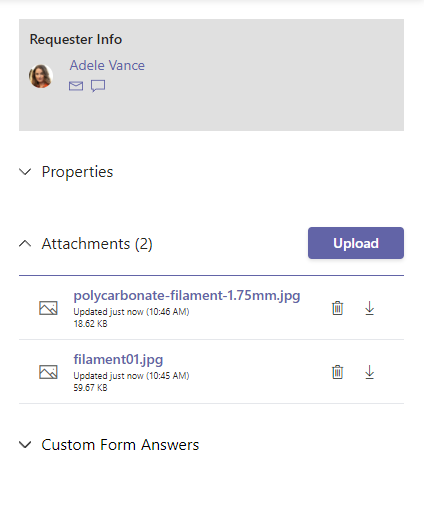Expand Custom Form Answers chevron

pyautogui.click(x=25, y=445)
